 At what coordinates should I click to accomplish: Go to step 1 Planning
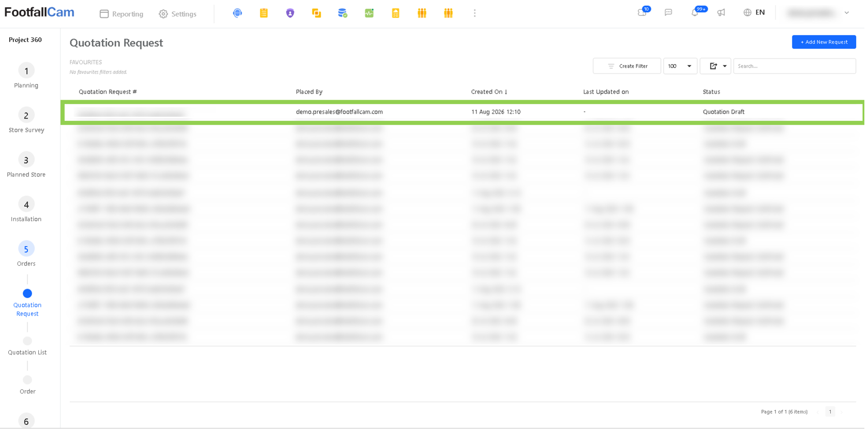coord(26,75)
